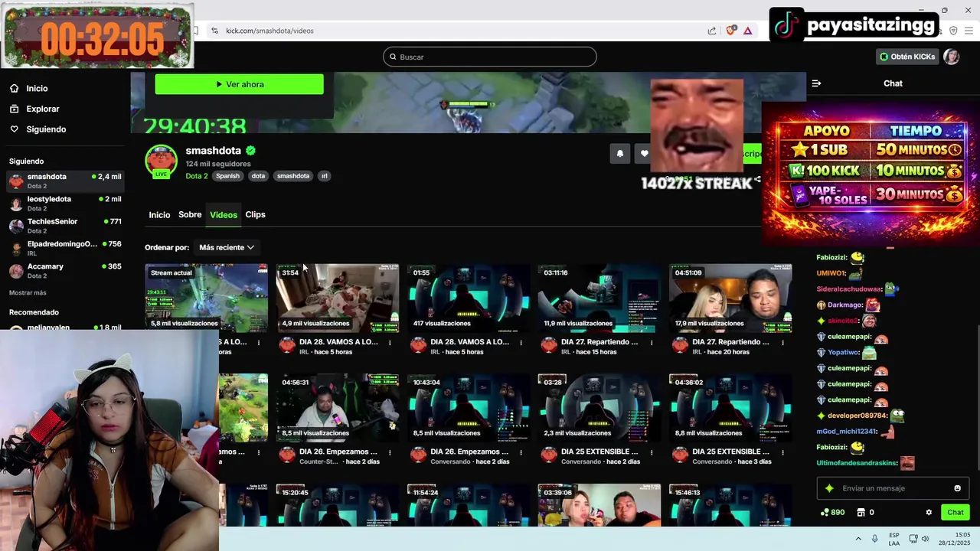Click chat user Sideralcachudowaa name
This screenshot has height=551, width=980.
click(x=849, y=289)
